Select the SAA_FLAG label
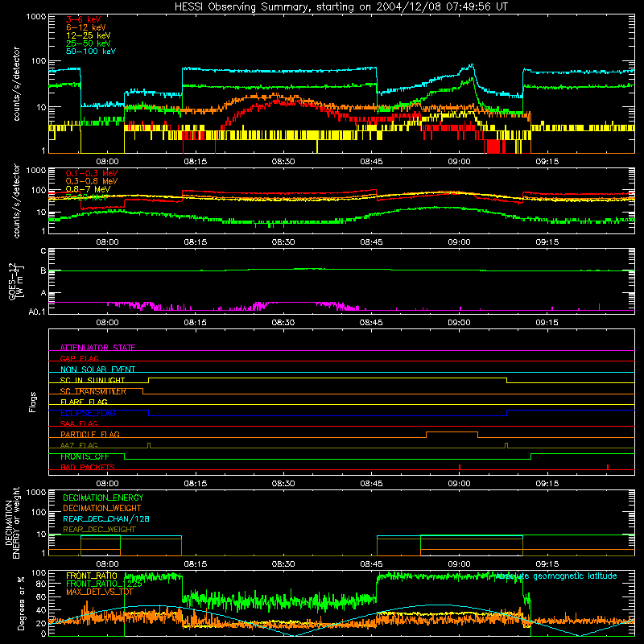 tap(79, 423)
